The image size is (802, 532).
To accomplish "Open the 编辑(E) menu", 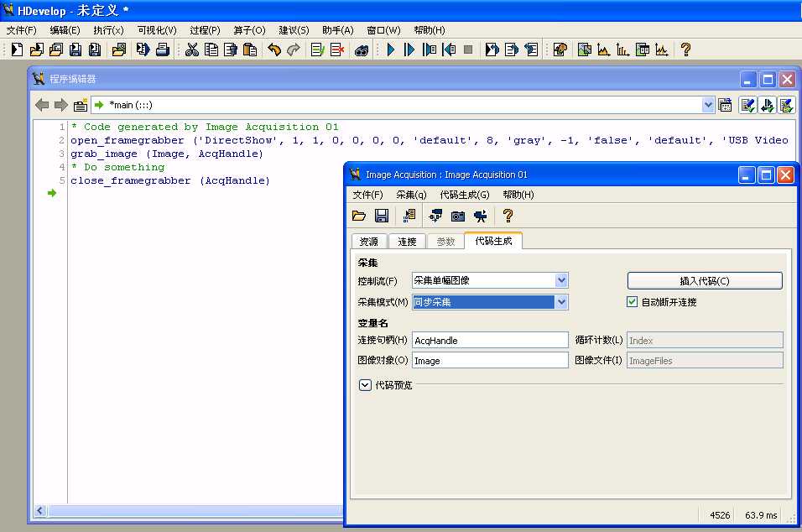I will click(x=65, y=30).
